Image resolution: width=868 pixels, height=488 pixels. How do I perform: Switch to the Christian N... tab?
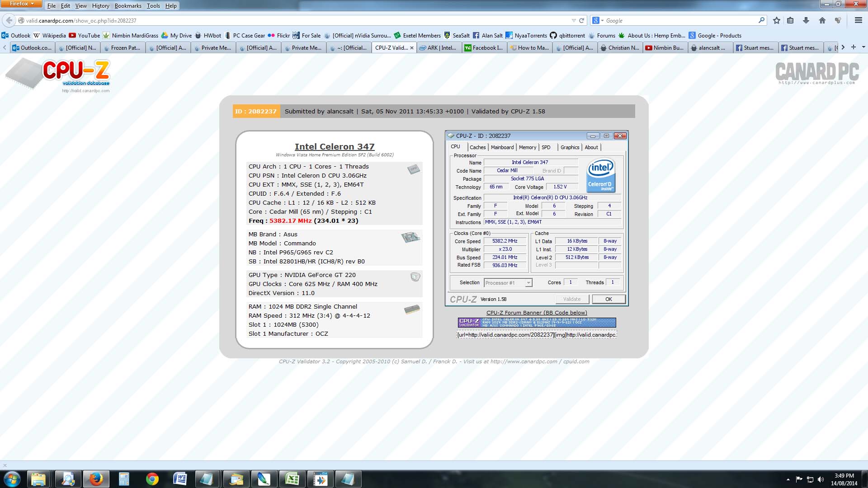pyautogui.click(x=620, y=47)
